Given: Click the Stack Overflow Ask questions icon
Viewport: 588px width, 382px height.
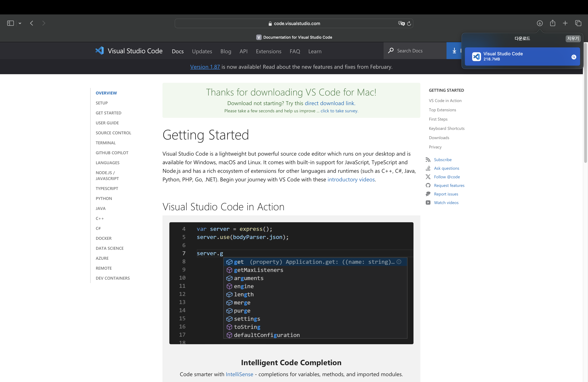Looking at the screenshot, I should pyautogui.click(x=428, y=168).
